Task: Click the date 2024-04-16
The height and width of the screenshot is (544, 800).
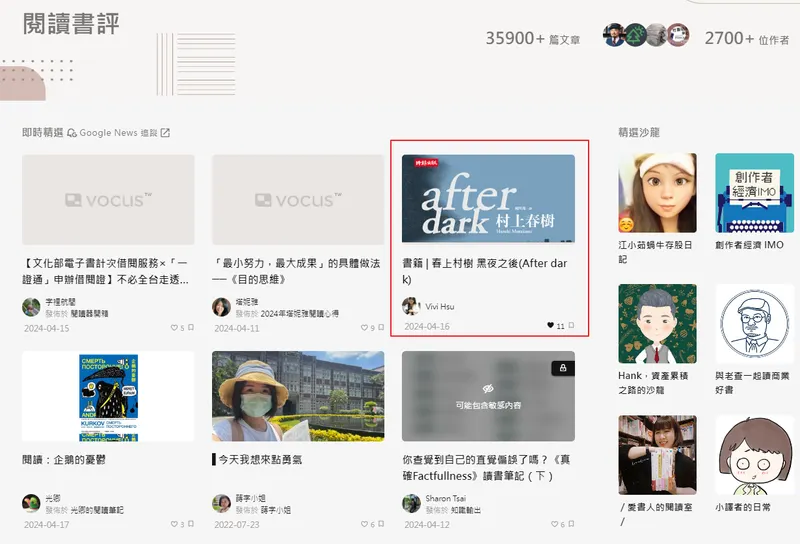Action: point(427,326)
